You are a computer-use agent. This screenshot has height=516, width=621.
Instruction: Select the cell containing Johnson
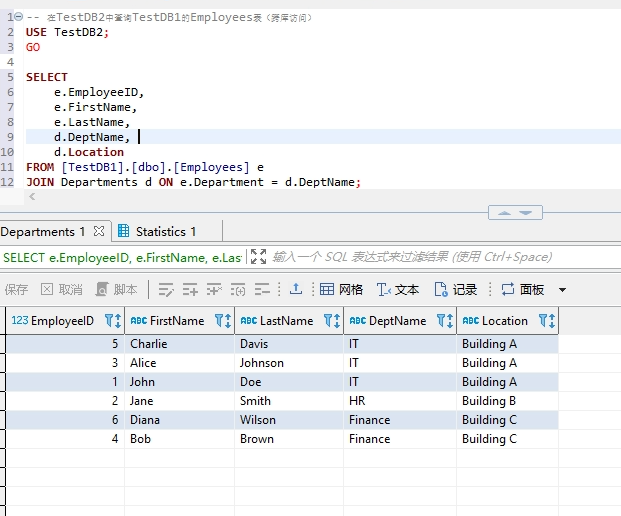click(289, 363)
